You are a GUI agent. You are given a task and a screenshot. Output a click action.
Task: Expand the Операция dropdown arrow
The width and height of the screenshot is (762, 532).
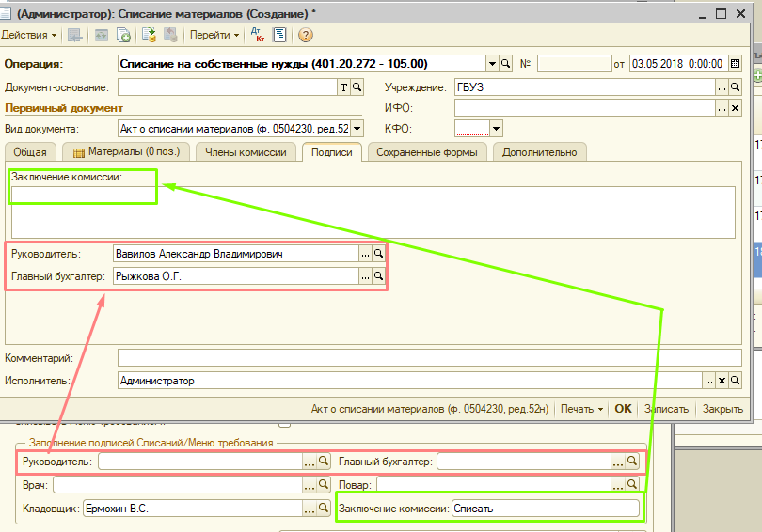(491, 64)
